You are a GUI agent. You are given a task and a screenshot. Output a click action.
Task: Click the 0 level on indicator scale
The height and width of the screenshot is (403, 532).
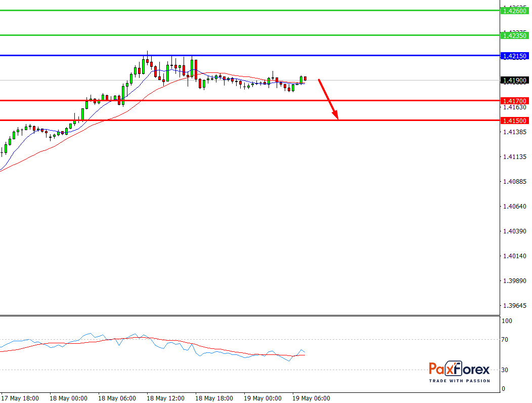[x=503, y=388]
